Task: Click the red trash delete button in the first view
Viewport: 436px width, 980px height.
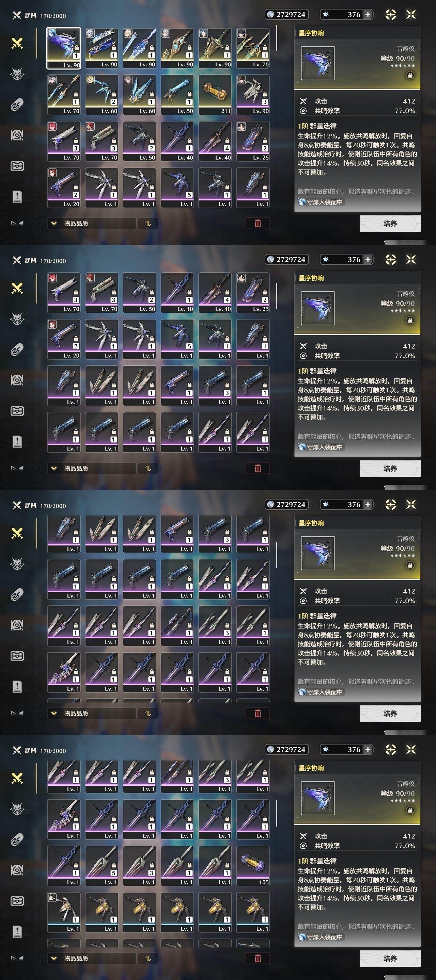Action: pyautogui.click(x=258, y=223)
